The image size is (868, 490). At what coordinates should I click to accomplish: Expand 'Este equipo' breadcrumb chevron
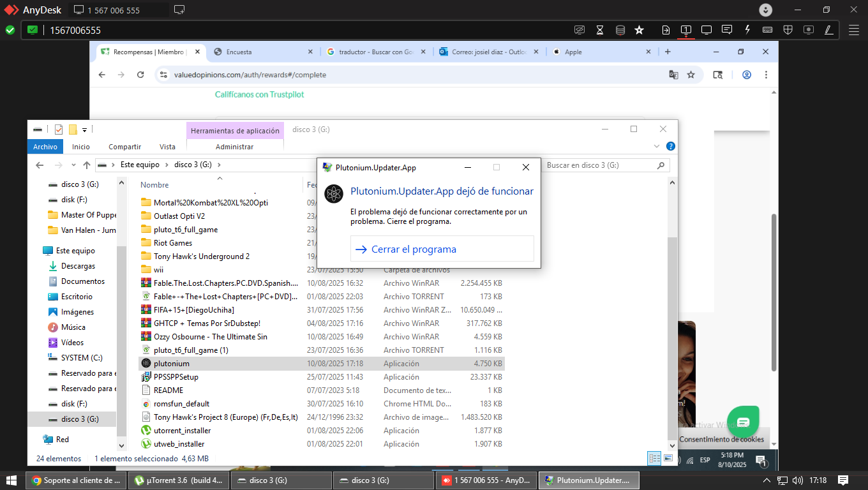pos(167,165)
